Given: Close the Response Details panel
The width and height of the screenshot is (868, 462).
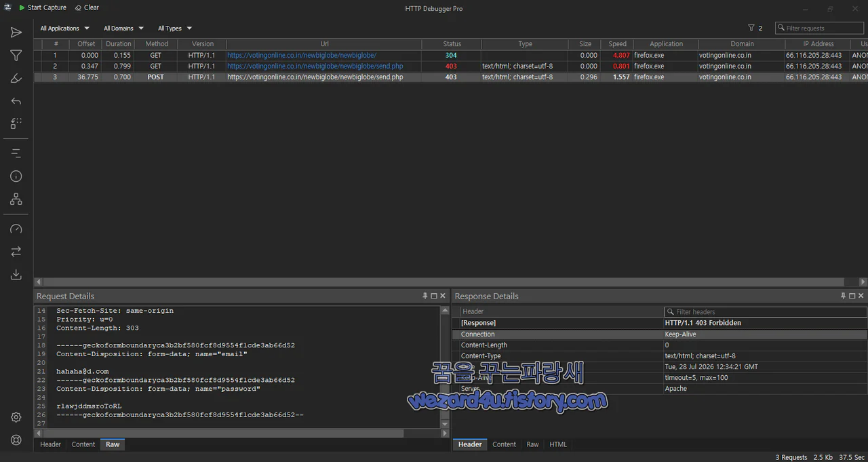Looking at the screenshot, I should click(861, 296).
